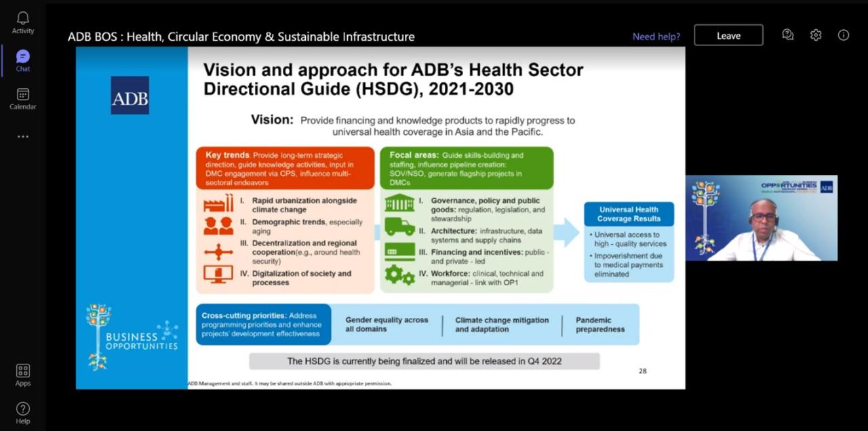Image resolution: width=868 pixels, height=431 pixels.
Task: Click the 'HSDG is currently being finalized' banner
Action: pos(425,361)
